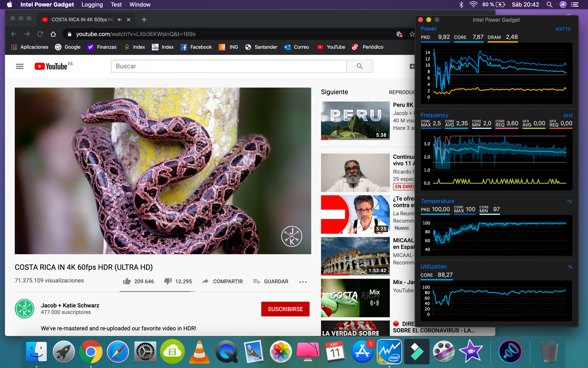The image size is (588, 368).
Task: Click the JK channel watermark on video
Action: [x=292, y=236]
